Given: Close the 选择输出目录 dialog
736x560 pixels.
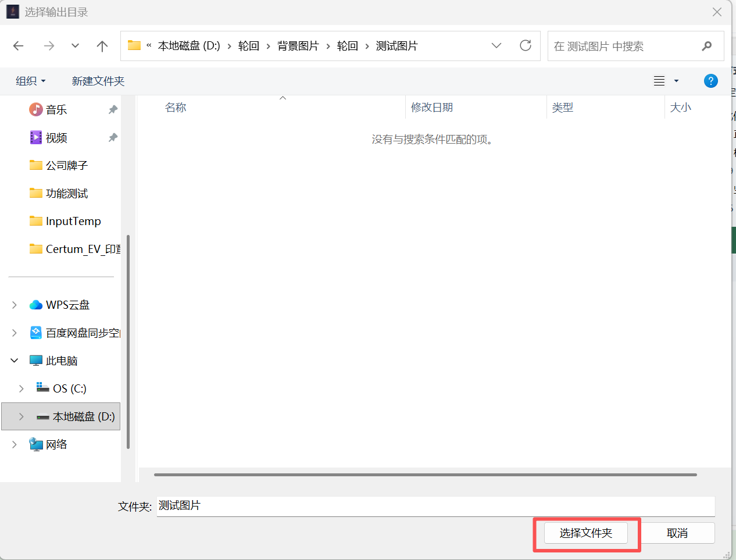Looking at the screenshot, I should tap(717, 12).
